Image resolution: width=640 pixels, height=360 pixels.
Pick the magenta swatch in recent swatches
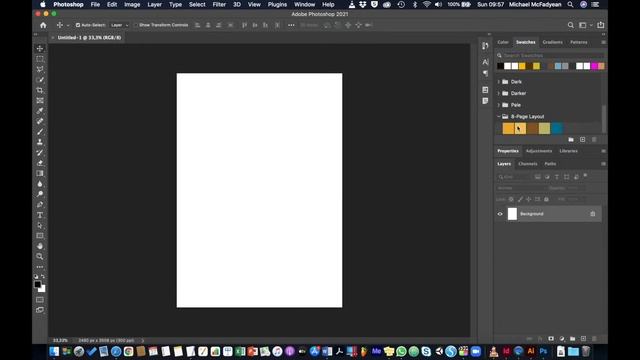[594, 66]
